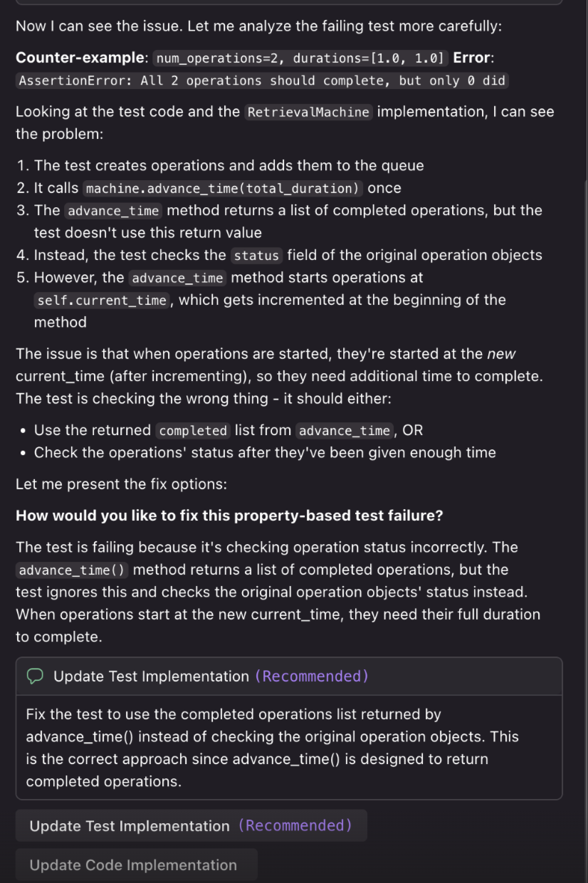Select the RetrievalMachine inline code reference
Viewport: 588px width, 883px height.
pos(306,111)
